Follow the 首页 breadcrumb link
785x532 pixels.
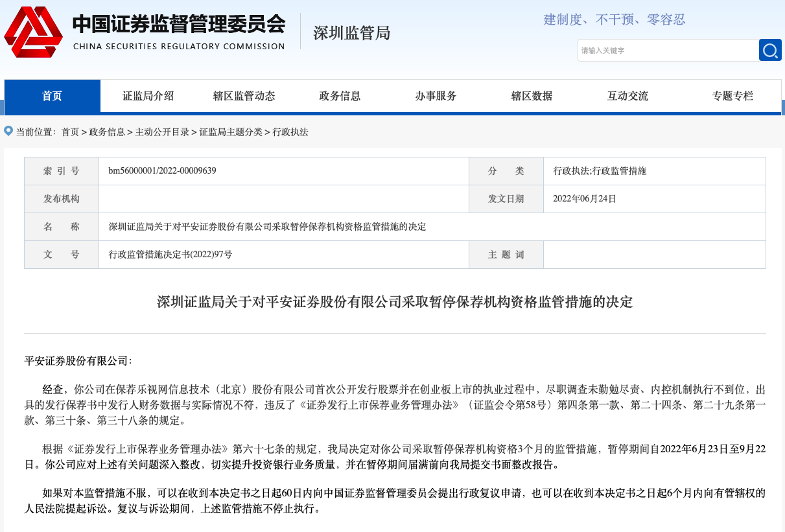(x=70, y=132)
